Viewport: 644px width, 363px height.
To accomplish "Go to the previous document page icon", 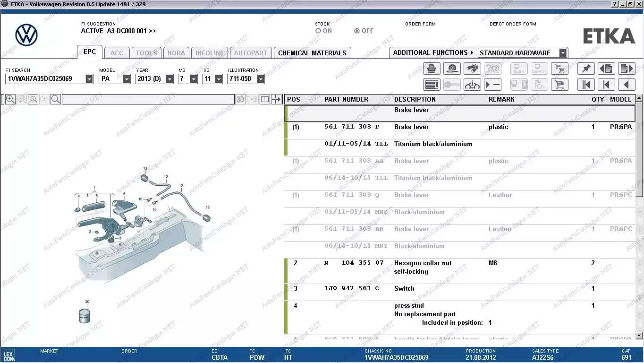I will pos(606,69).
